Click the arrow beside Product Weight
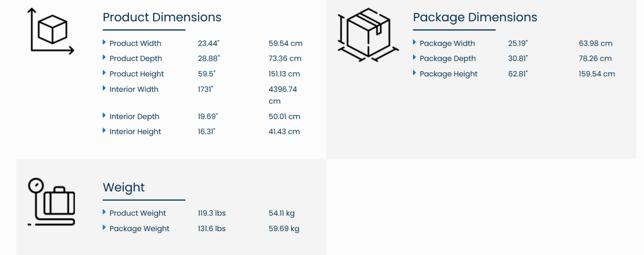The width and height of the screenshot is (644, 255). (104, 212)
